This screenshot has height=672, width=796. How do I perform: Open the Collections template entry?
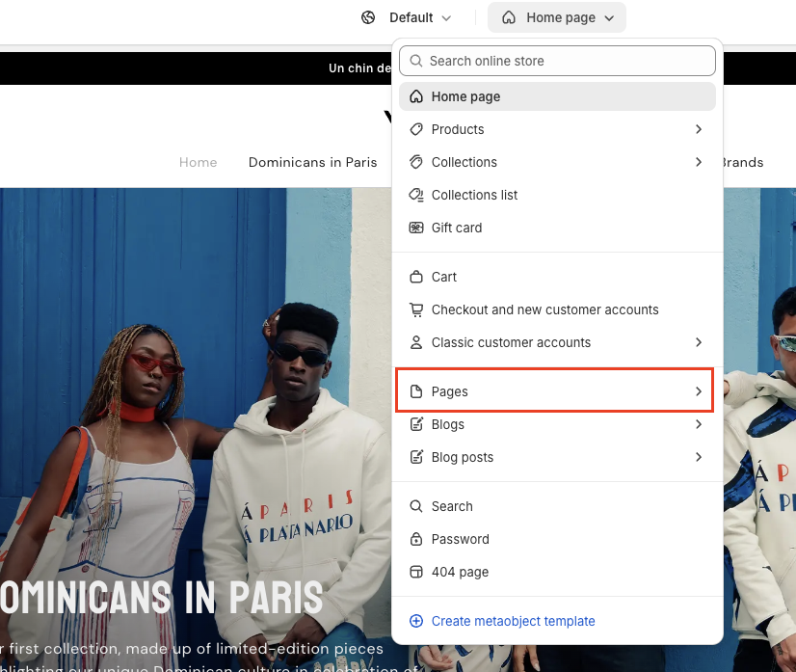tap(557, 162)
